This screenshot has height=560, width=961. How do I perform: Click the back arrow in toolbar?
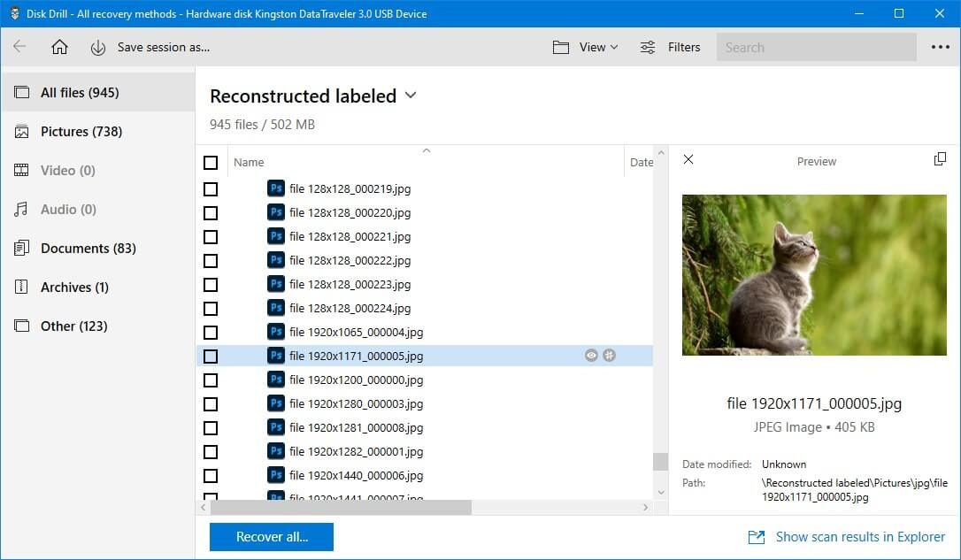click(19, 47)
